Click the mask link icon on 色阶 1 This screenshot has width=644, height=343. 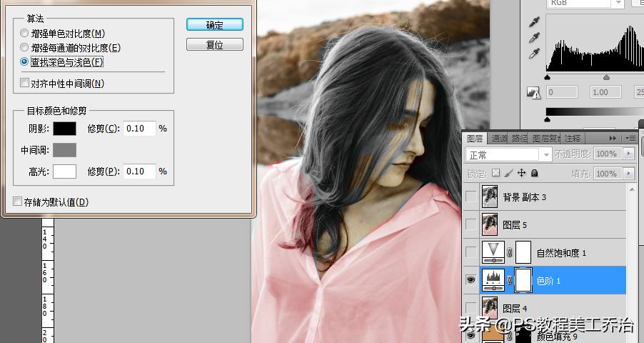pos(510,281)
